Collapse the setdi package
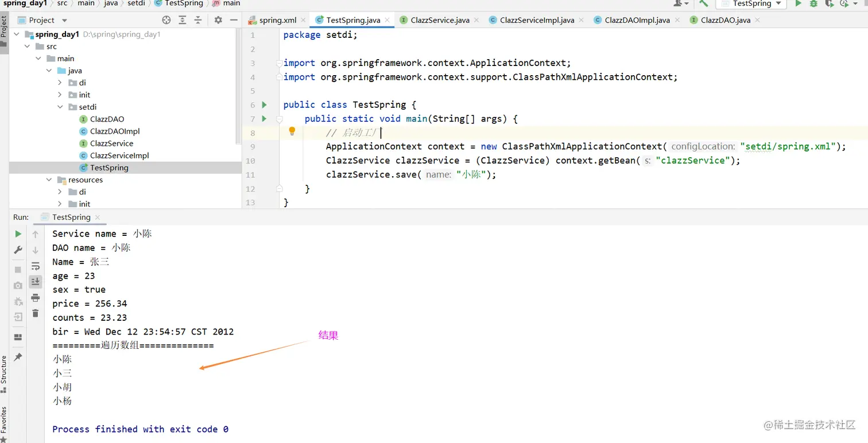 (x=60, y=107)
